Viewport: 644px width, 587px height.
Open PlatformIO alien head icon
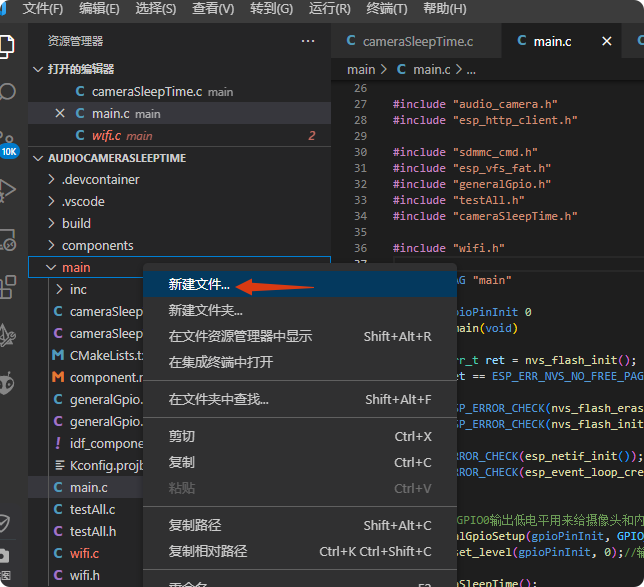pos(7,383)
